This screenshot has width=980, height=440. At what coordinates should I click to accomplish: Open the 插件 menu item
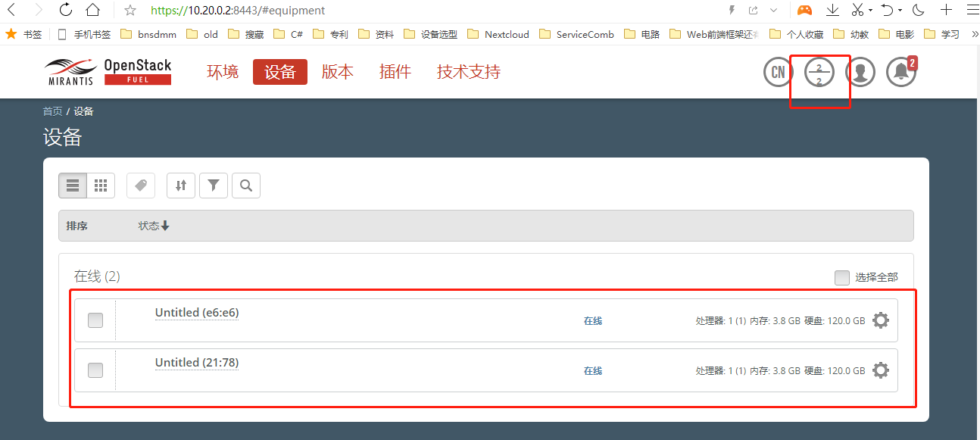coord(395,72)
